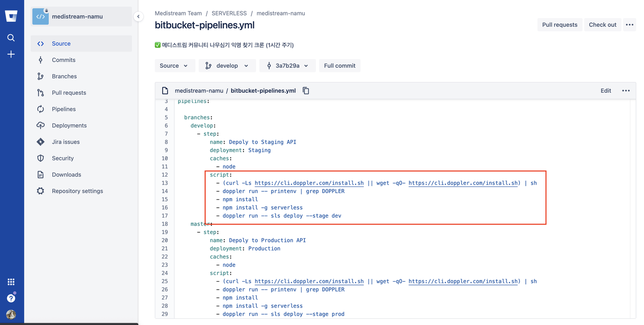This screenshot has height=325, width=644.
Task: Click the Pull requests sidebar icon
Action: tap(41, 93)
